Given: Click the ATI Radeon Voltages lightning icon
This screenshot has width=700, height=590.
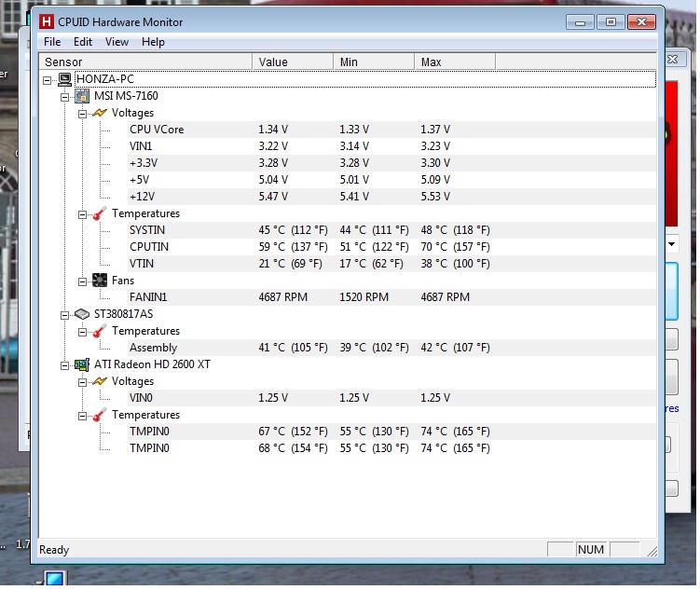Looking at the screenshot, I should 100,381.
